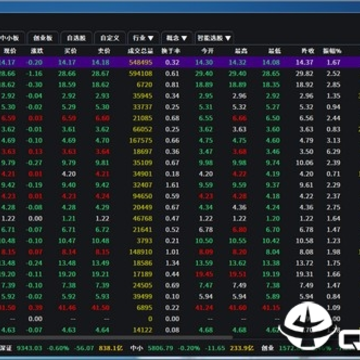
Task: Sort by the 涨跌 column header
Action: click(x=37, y=51)
